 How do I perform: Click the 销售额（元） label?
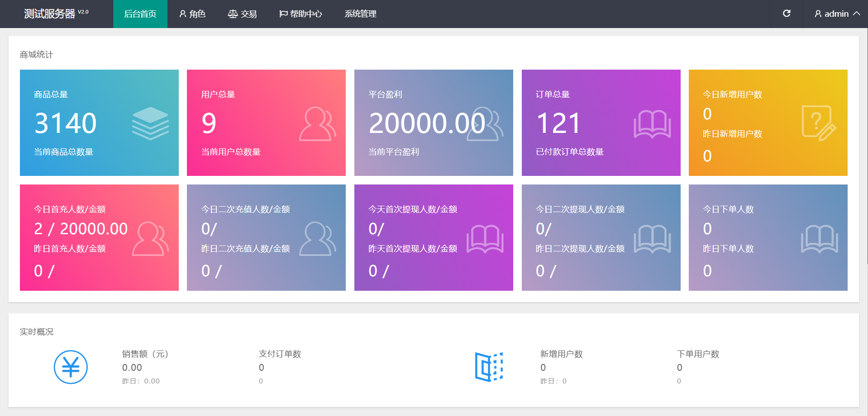click(145, 354)
